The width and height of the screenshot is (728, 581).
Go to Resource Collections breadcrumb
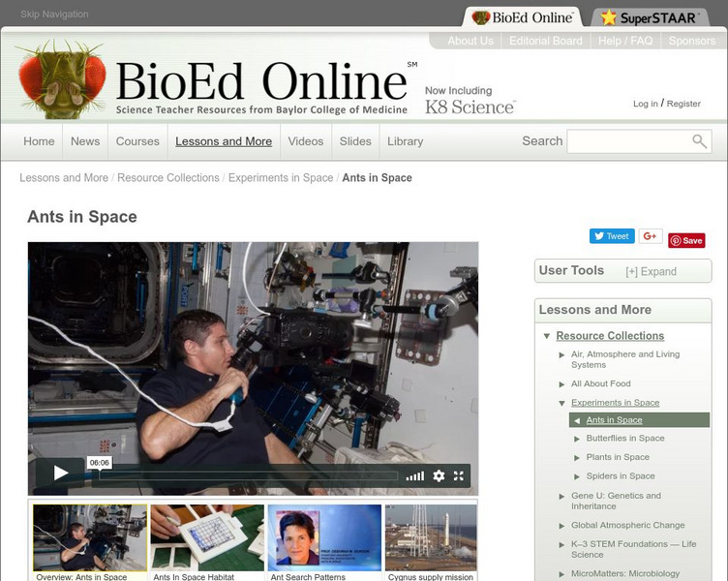(x=168, y=178)
